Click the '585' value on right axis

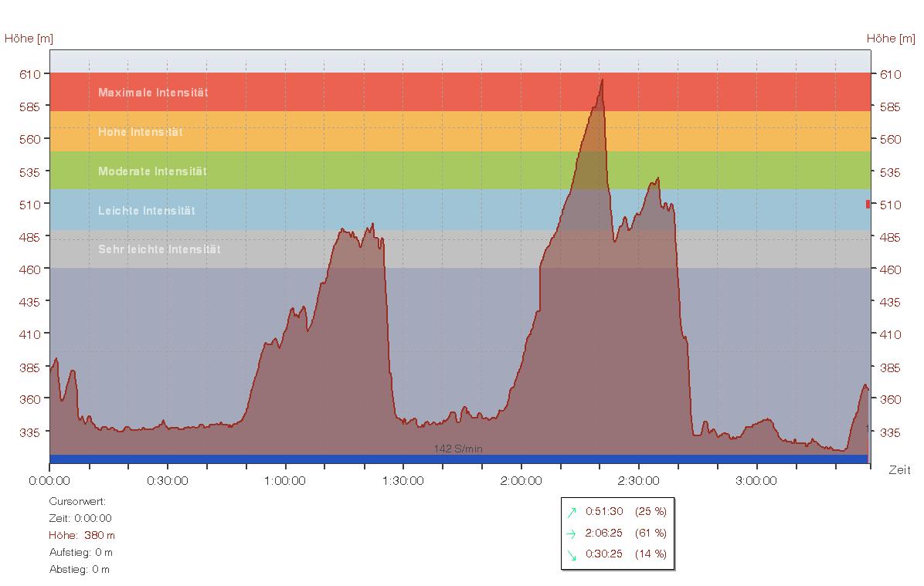pos(891,107)
